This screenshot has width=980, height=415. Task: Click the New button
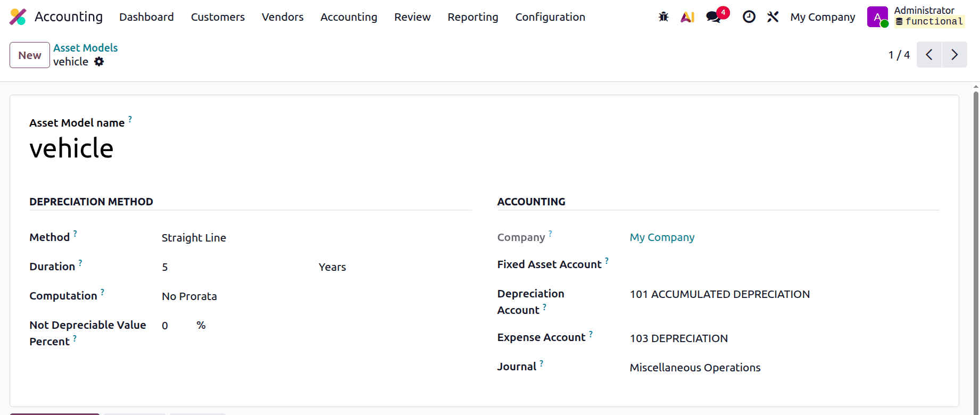point(30,55)
